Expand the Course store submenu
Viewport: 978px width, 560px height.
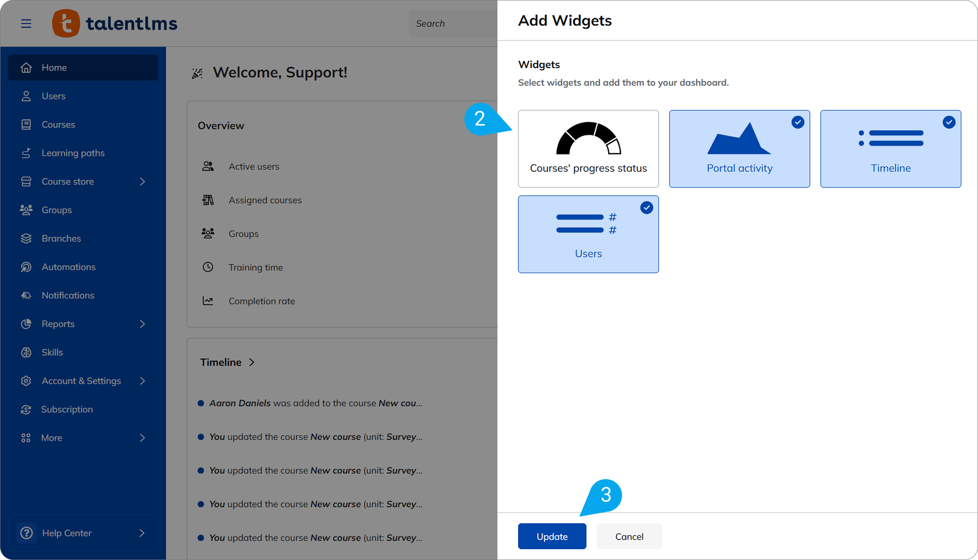[x=143, y=181]
